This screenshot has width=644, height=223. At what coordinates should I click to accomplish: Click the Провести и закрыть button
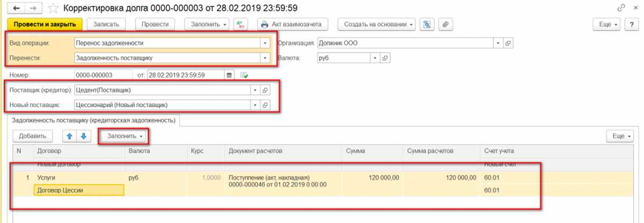tap(45, 24)
